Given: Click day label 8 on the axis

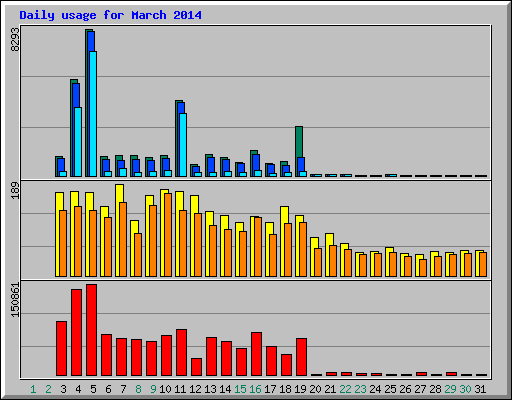Looking at the screenshot, I should click(x=138, y=389).
